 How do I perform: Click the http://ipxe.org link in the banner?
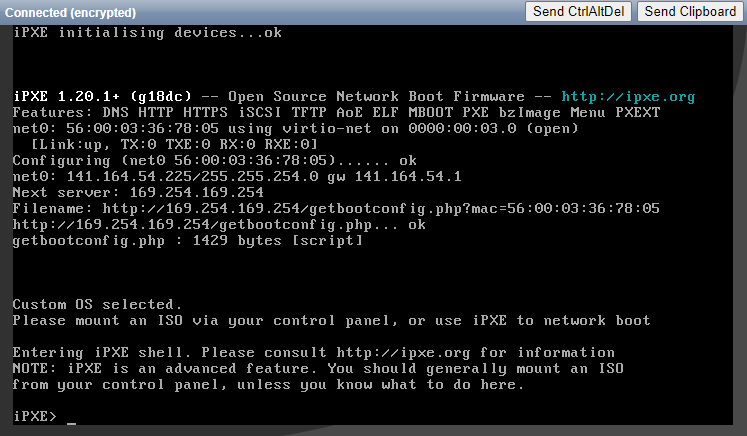point(628,97)
